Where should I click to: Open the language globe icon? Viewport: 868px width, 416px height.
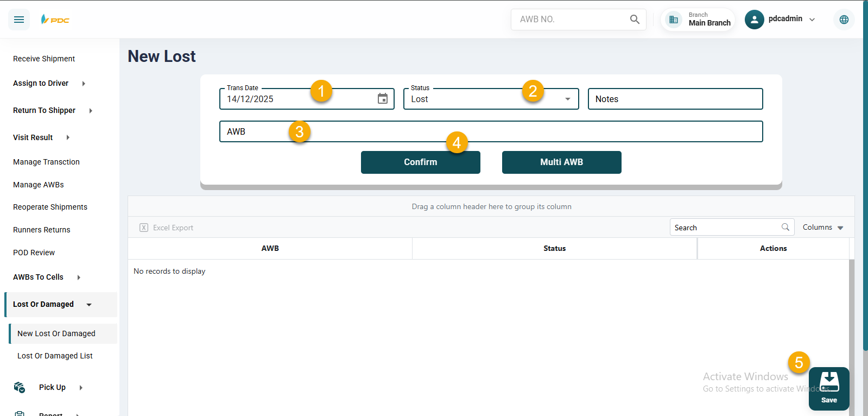844,20
